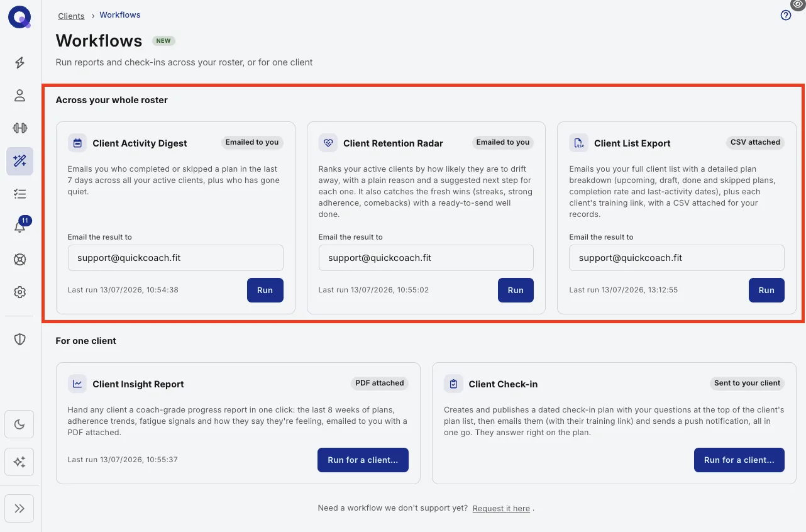This screenshot has height=532, width=806.
Task: Click the NEW badge beside Workflows
Action: point(163,41)
